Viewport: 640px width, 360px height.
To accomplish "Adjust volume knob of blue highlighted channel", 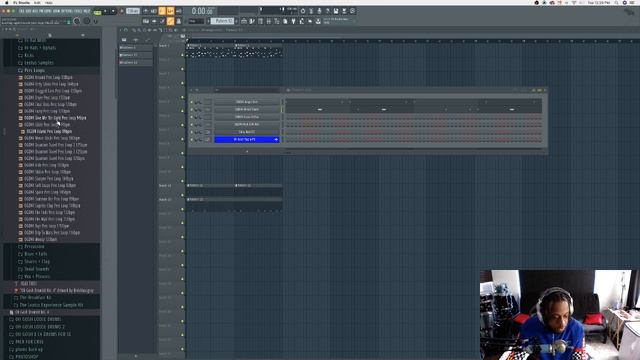I will tap(200, 140).
